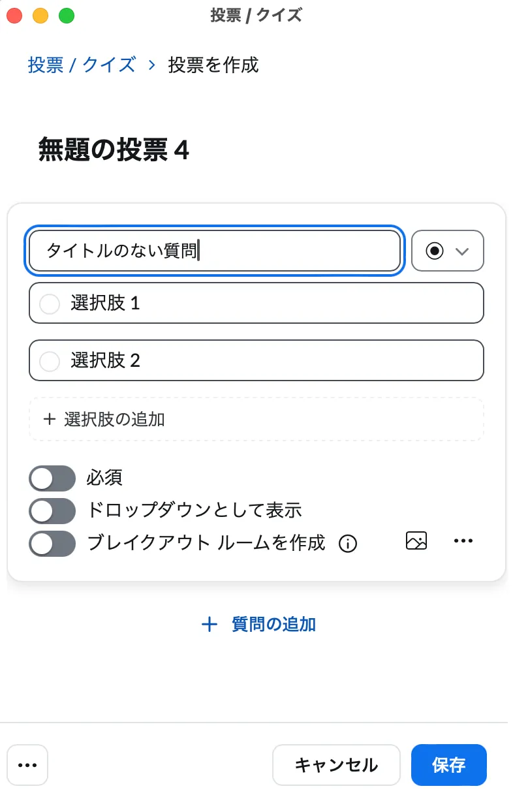Select the radio button for 選択肢 1
This screenshot has height=812, width=513.
tap(50, 303)
